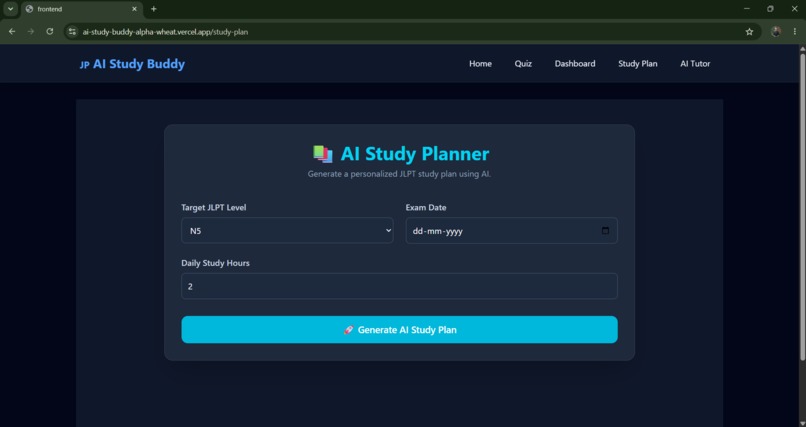This screenshot has height=427, width=806.
Task: Open the calendar date picker icon
Action: click(x=605, y=231)
